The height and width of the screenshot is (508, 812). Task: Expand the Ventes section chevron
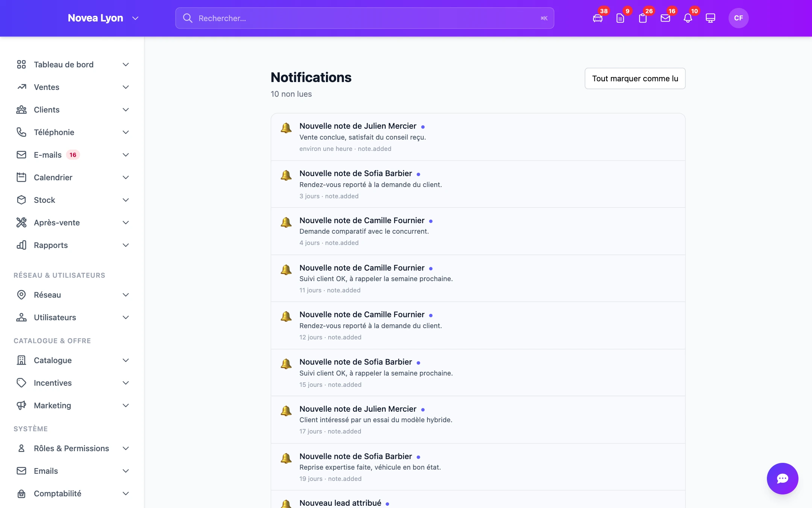(126, 87)
